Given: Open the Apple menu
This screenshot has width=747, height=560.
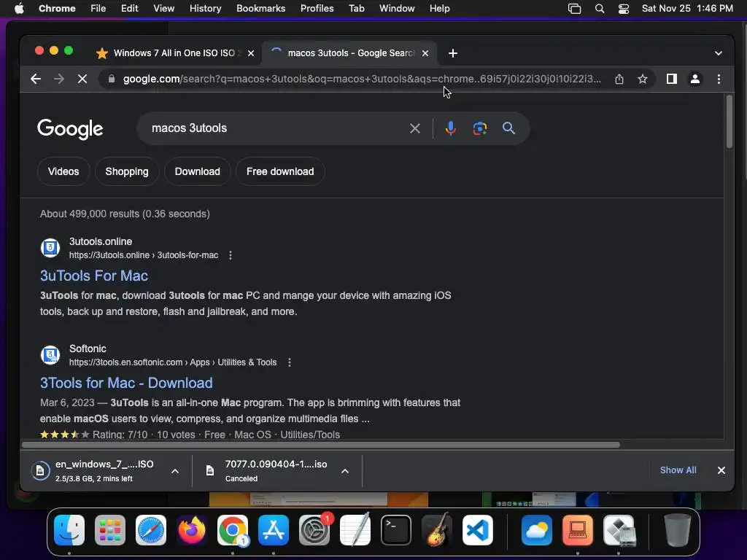Looking at the screenshot, I should click(x=19, y=9).
